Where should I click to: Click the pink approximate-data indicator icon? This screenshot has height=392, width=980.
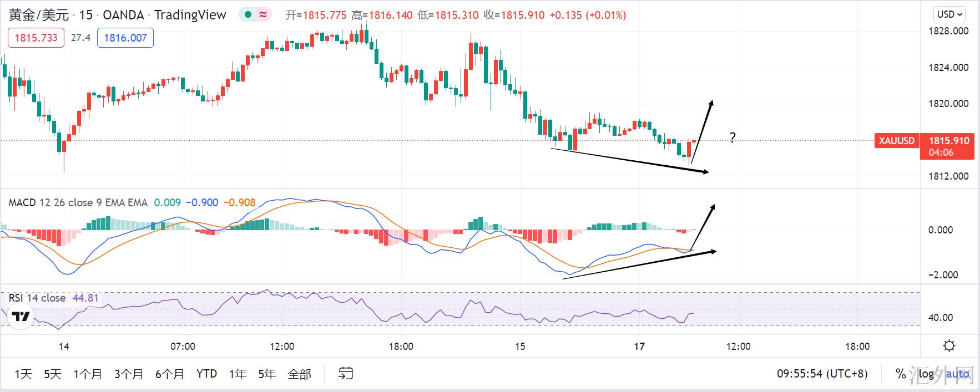[x=262, y=15]
